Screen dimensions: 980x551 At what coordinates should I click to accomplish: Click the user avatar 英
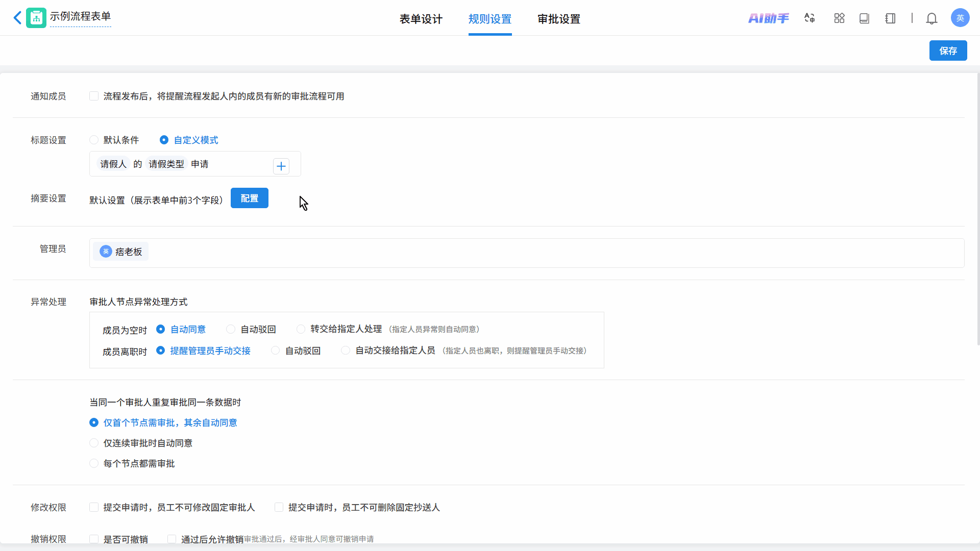(x=960, y=18)
